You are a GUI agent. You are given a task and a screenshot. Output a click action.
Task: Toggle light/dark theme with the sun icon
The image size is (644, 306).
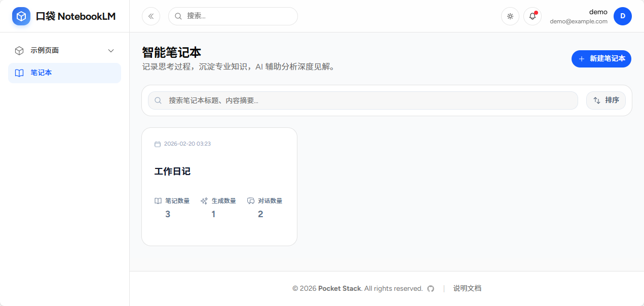510,16
